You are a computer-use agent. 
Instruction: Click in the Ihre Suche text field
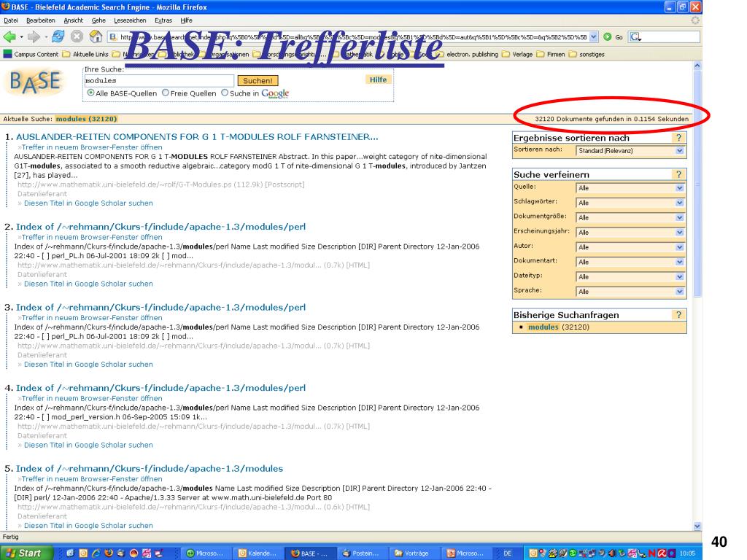click(158, 80)
